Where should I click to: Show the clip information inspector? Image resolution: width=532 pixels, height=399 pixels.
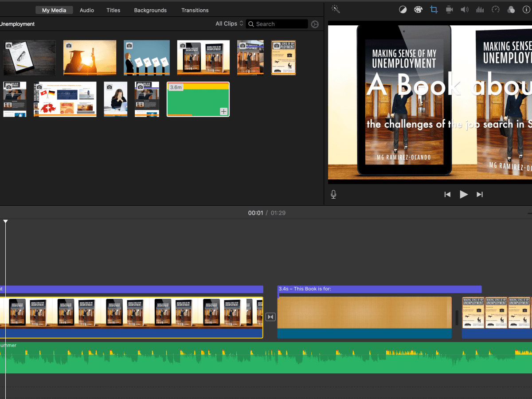[526, 10]
